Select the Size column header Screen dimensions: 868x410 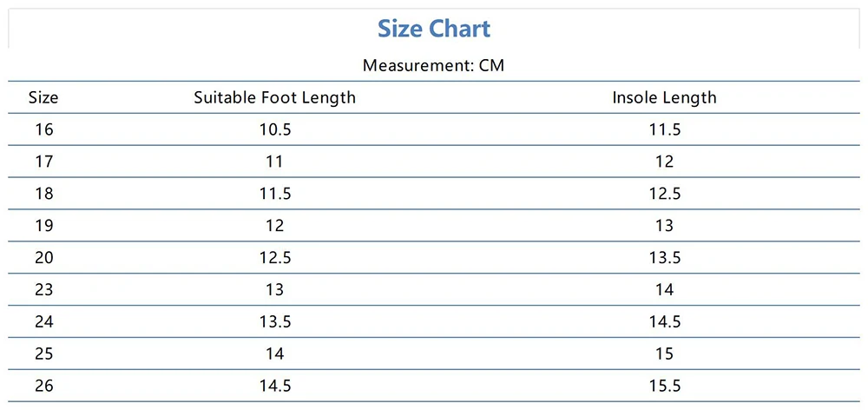43,97
